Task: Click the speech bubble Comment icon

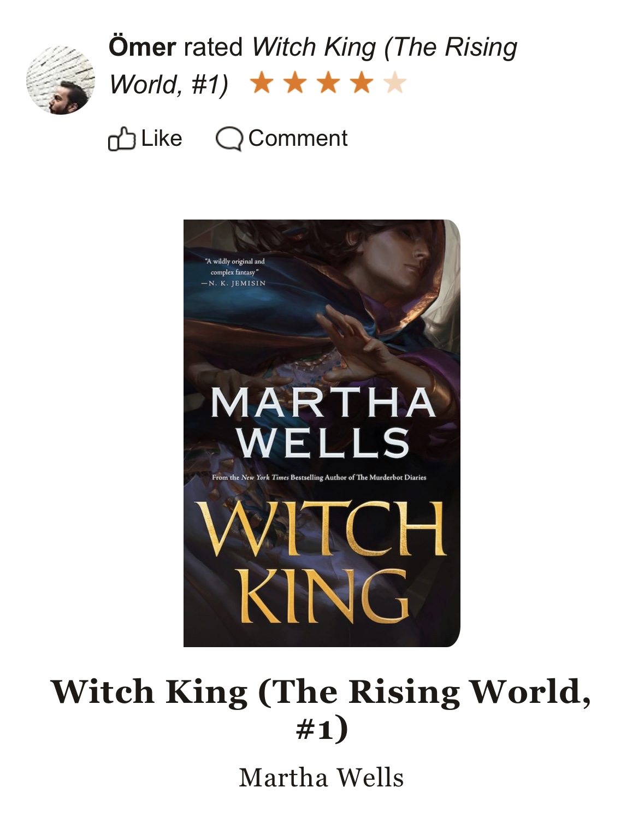Action: 229,139
